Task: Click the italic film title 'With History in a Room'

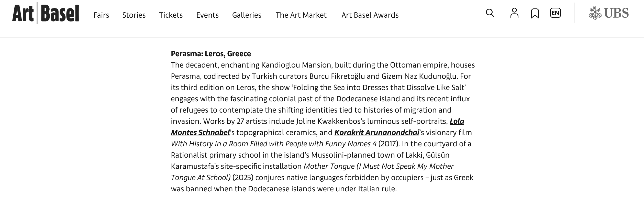Action: pyautogui.click(x=273, y=144)
